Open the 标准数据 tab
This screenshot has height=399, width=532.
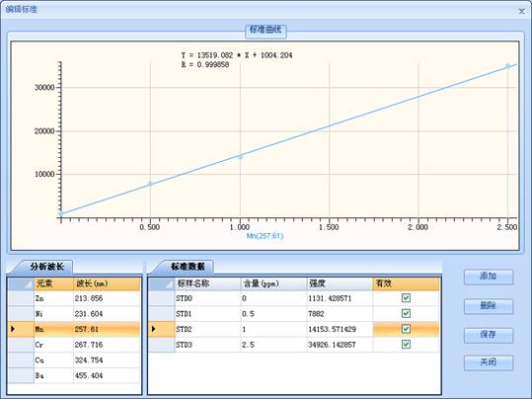188,267
